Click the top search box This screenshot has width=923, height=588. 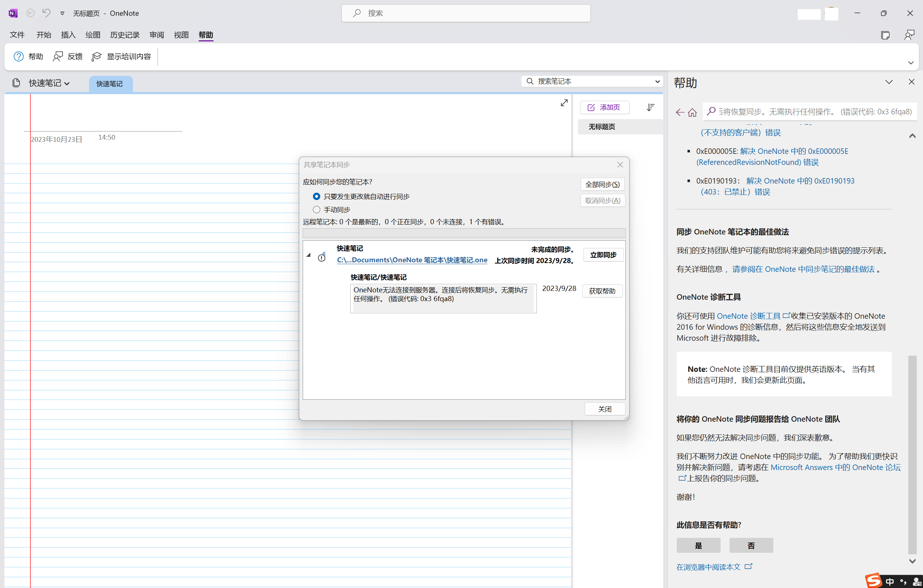click(x=466, y=13)
